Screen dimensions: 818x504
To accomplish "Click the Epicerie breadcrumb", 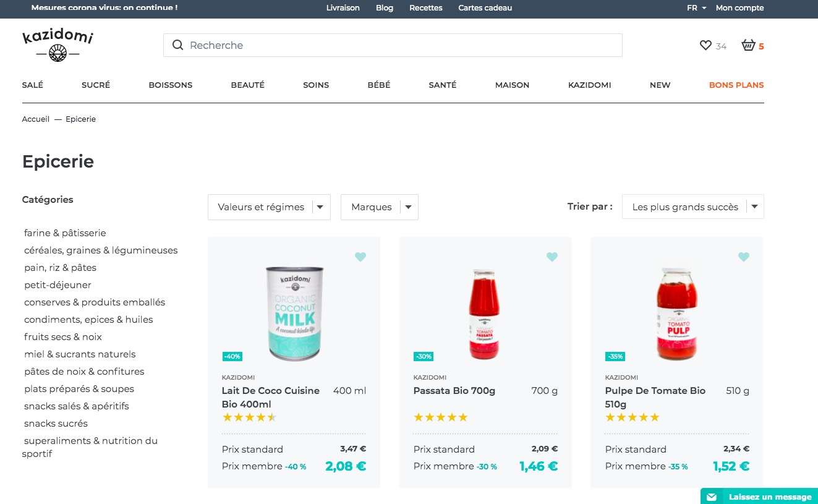I will [x=81, y=119].
